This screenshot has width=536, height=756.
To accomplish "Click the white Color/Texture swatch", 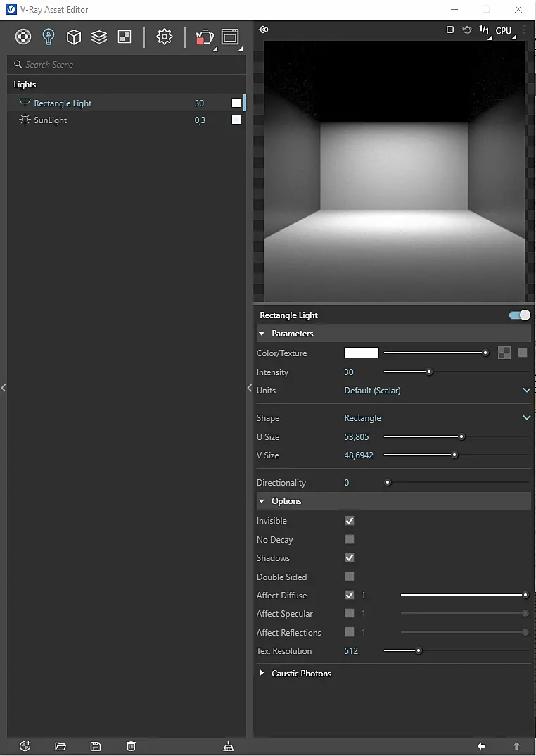I will click(361, 353).
